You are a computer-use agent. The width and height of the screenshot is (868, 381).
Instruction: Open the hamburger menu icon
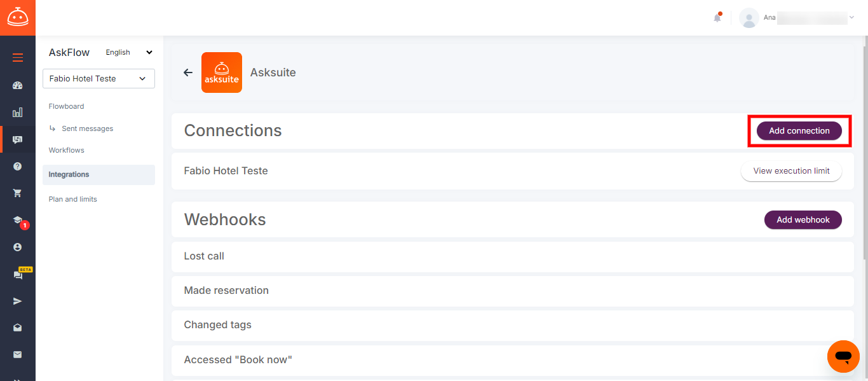(x=18, y=58)
